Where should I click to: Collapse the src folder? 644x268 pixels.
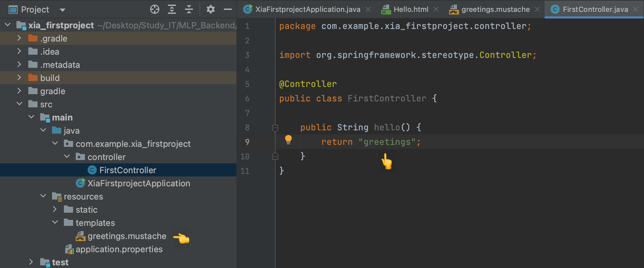coord(19,104)
